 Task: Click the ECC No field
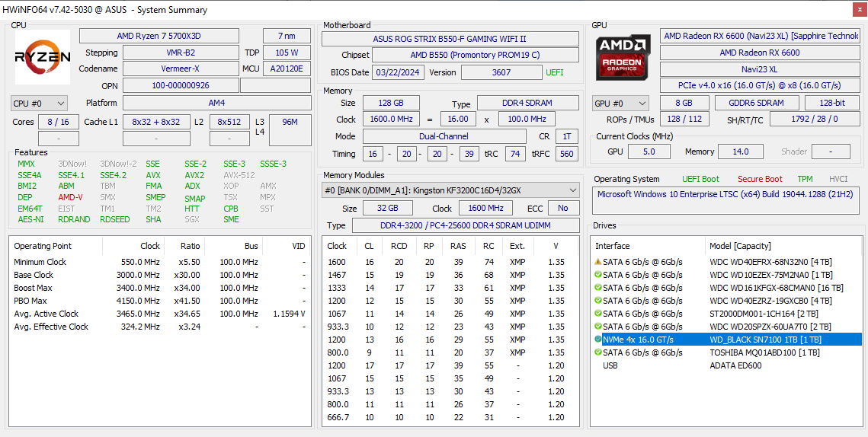click(563, 208)
